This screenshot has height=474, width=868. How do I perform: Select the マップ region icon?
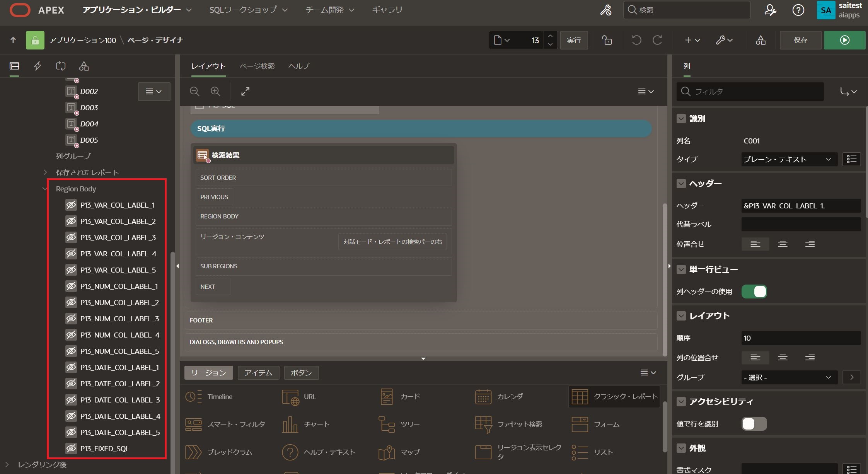pyautogui.click(x=387, y=452)
